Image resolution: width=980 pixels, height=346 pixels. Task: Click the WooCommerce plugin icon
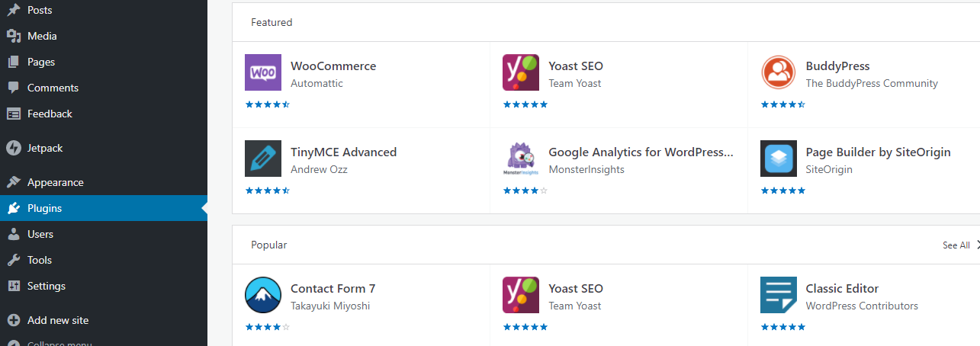(263, 72)
